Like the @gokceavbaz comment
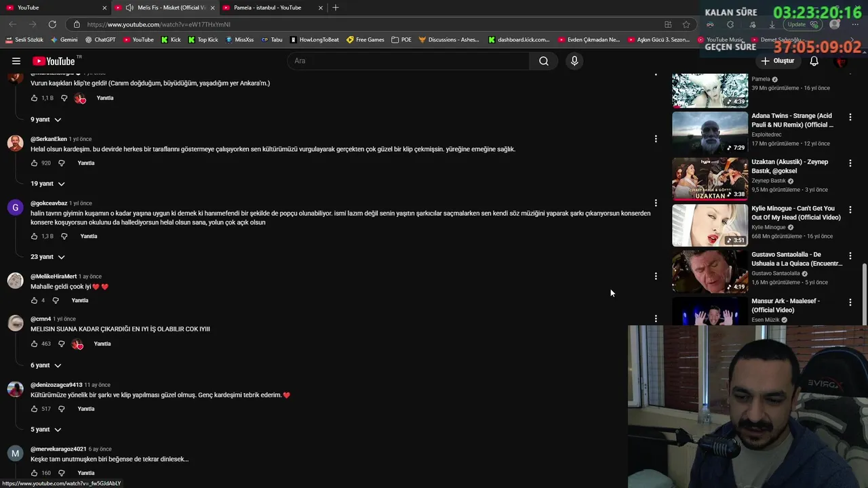This screenshot has height=488, width=868. pos(34,237)
